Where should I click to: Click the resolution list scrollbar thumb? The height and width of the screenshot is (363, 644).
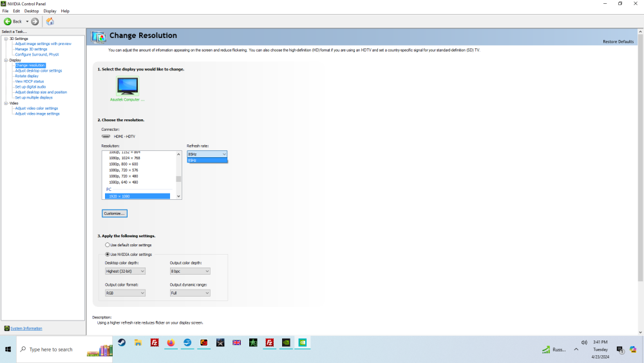[x=178, y=179]
